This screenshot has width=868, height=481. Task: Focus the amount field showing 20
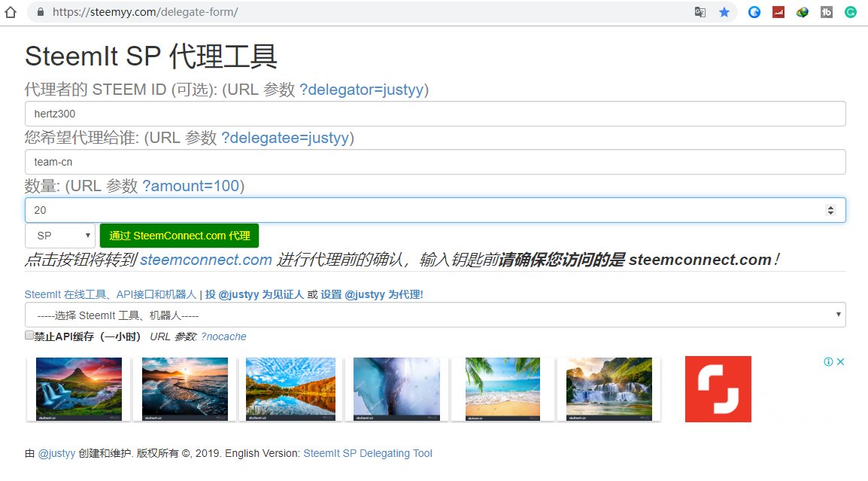[435, 210]
